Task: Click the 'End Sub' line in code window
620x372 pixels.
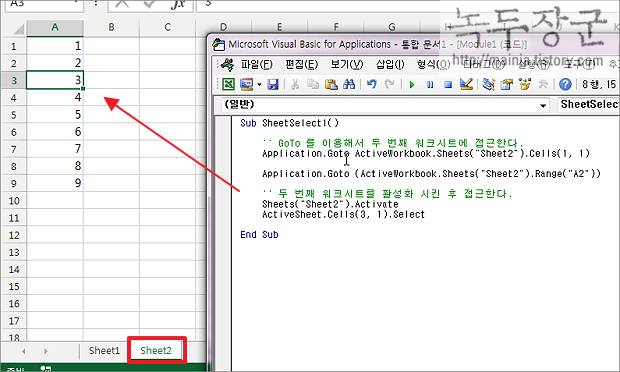Action: click(259, 235)
